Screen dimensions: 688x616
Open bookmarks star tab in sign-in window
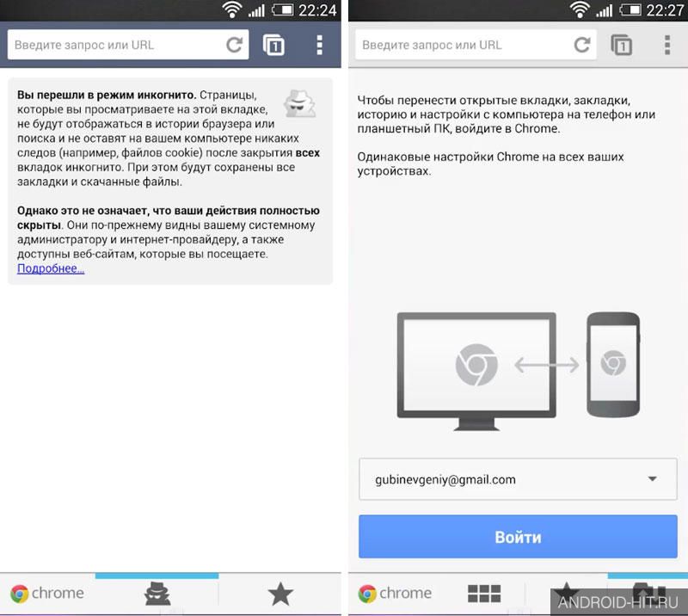pyautogui.click(x=567, y=593)
